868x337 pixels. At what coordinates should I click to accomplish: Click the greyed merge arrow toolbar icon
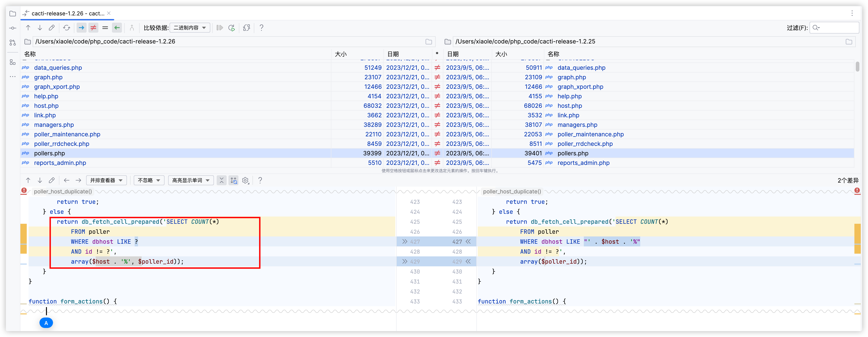point(132,28)
